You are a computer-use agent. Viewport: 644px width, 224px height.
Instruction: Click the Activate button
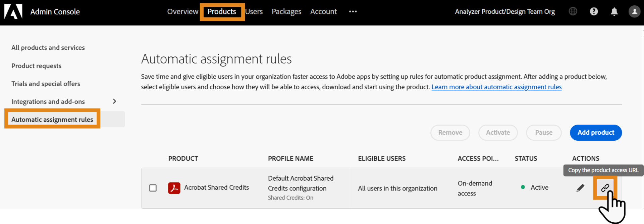coord(498,133)
